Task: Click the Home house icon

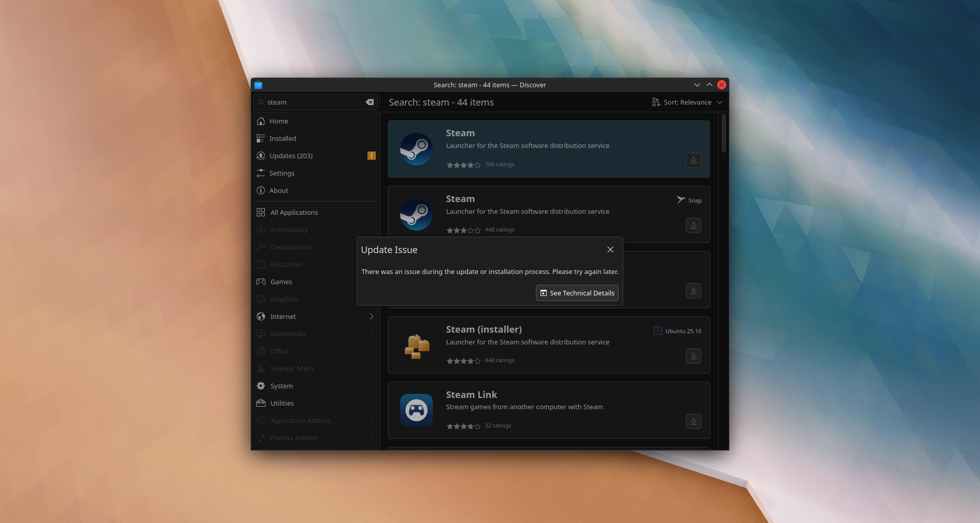Action: click(x=261, y=121)
